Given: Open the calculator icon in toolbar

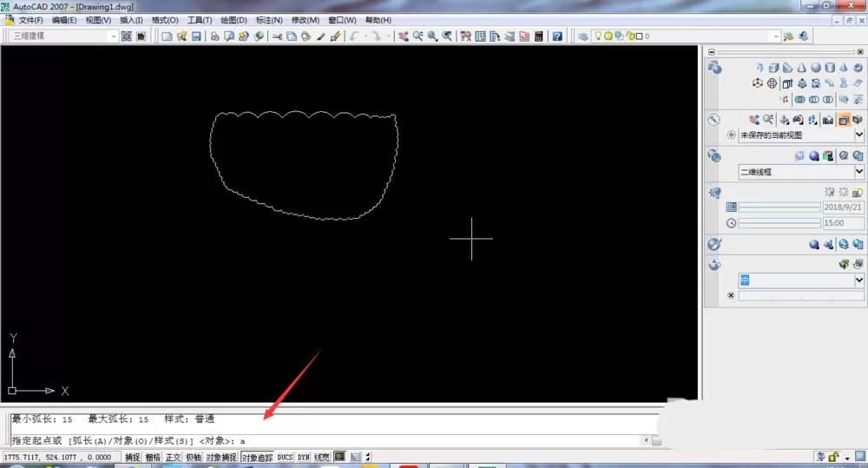Looking at the screenshot, I should click(x=539, y=36).
